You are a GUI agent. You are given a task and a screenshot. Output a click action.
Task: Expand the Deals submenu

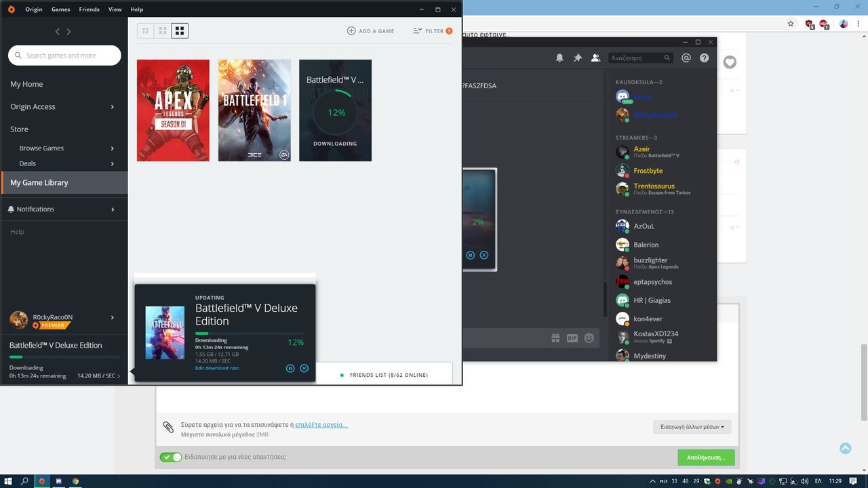click(113, 163)
